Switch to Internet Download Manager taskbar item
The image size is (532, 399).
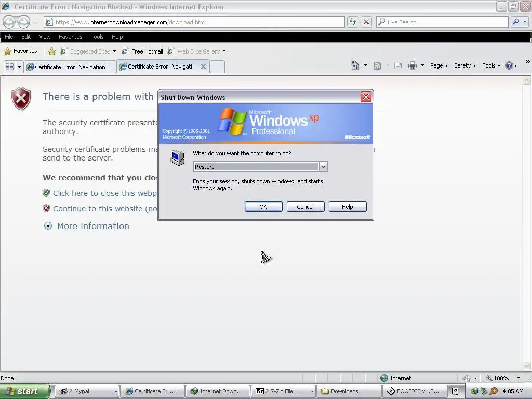(x=218, y=391)
